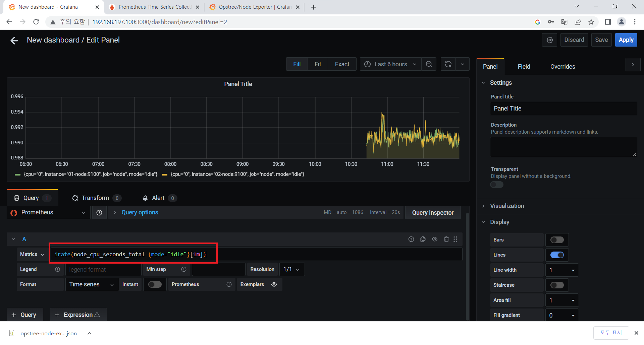This screenshot has height=345, width=644.
Task: Open the Line width dropdown
Action: (x=562, y=270)
